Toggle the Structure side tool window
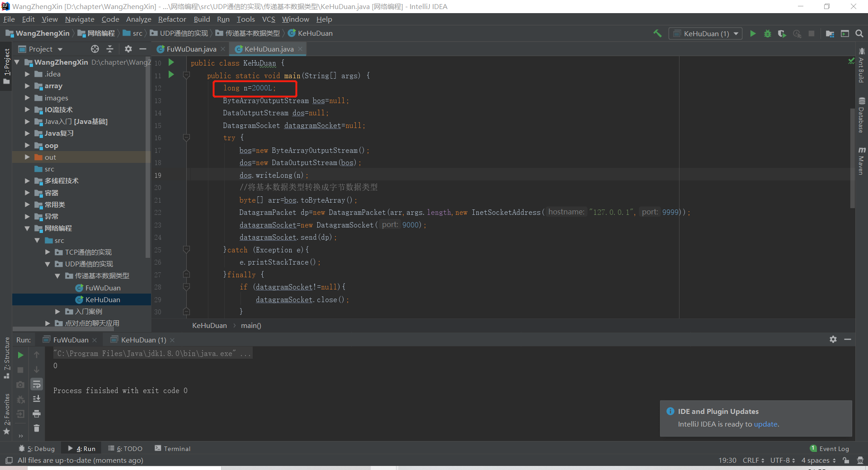868x470 pixels. [7, 357]
